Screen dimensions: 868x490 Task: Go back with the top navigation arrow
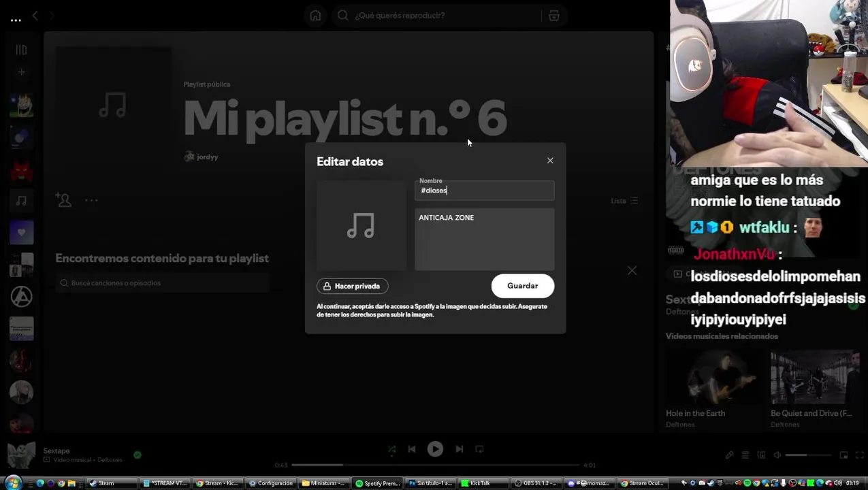click(x=35, y=16)
